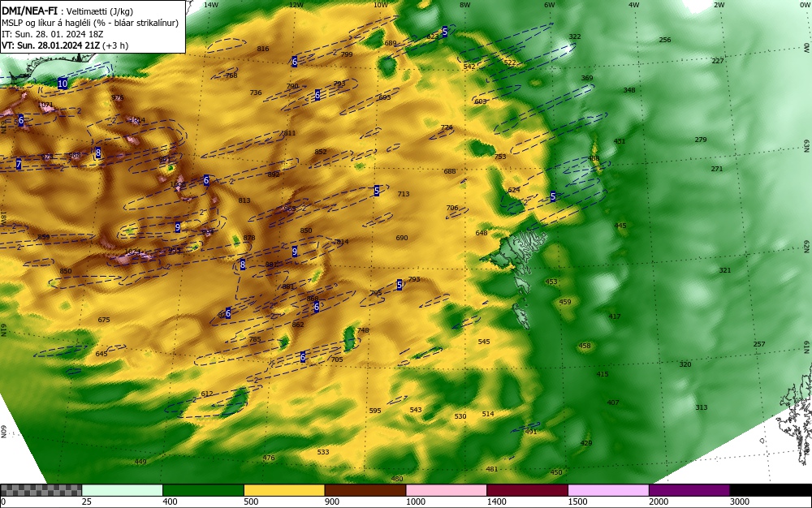This screenshot has width=812, height=508.
Task: Click the blue hail probability label '10'
Action: 63,84
